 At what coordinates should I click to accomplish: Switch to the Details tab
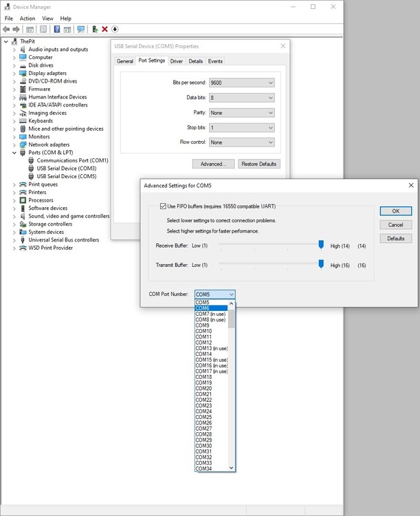tap(196, 61)
